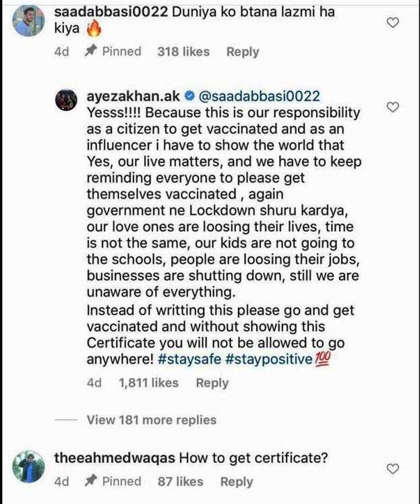This screenshot has height=504, width=420.
Task: Click the pin icon on saadabbasi0022's comment
Action: 91,51
